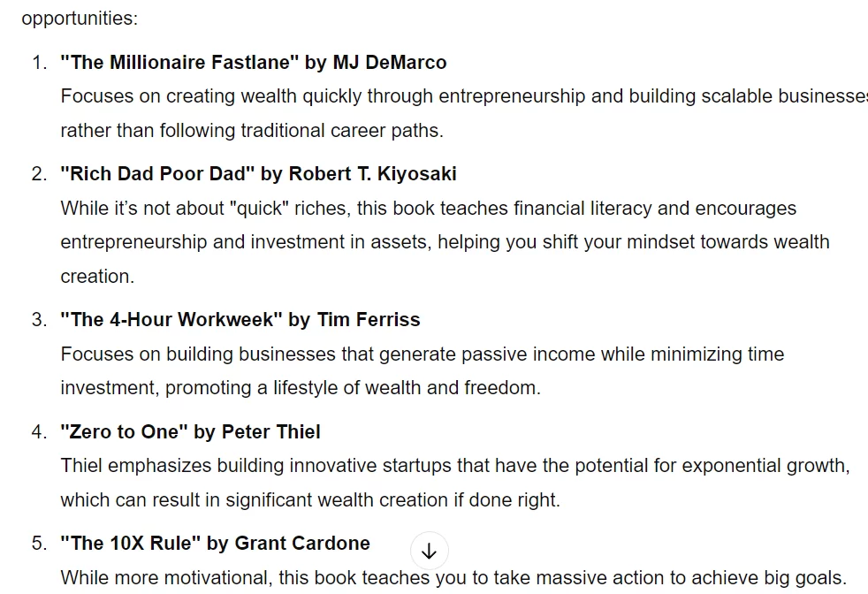This screenshot has width=868, height=594.
Task: Click "The 10X Rule" by Grant Cardone heading
Action: (216, 543)
